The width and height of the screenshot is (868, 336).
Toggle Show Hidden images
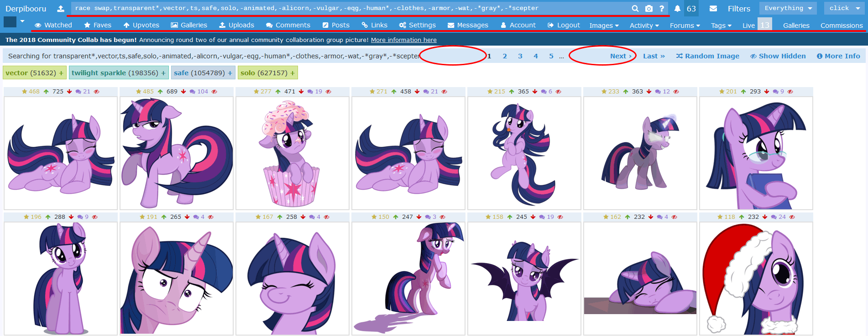778,56
